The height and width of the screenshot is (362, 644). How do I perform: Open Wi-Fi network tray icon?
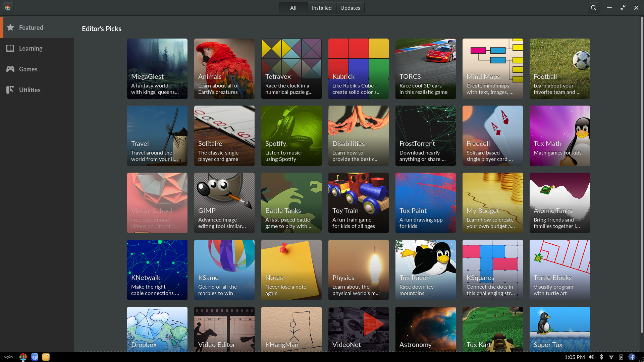pyautogui.click(x=611, y=357)
